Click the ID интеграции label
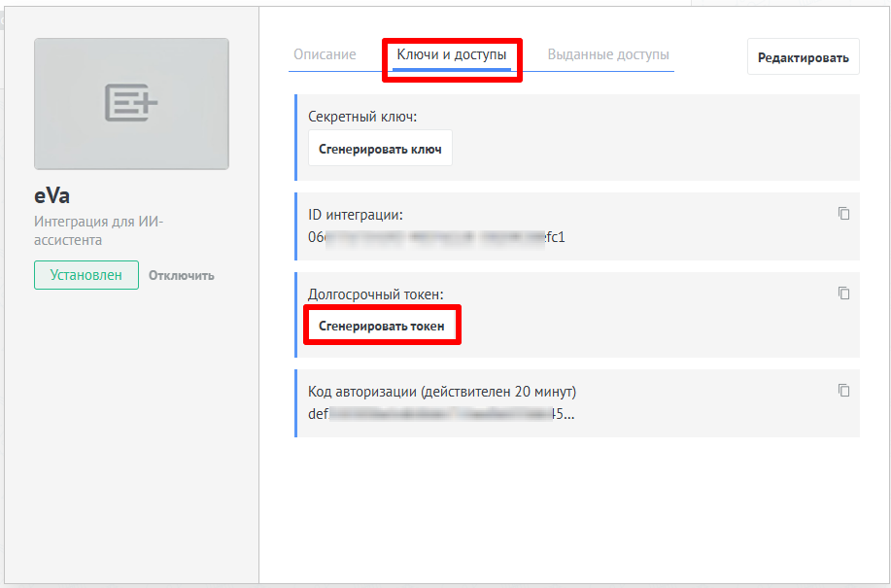891x588 pixels. pos(355,214)
